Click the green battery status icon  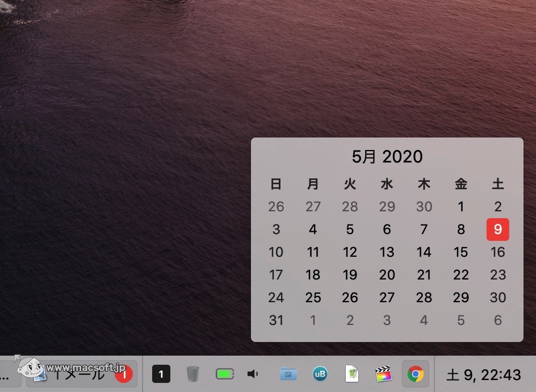click(x=224, y=374)
